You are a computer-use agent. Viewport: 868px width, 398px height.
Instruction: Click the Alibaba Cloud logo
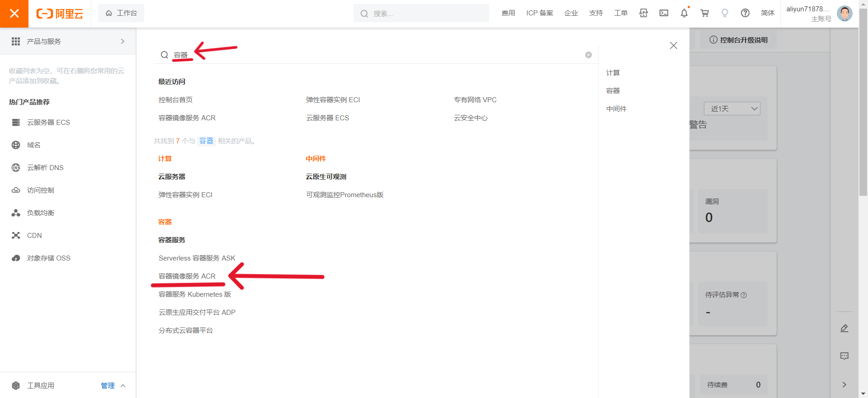pyautogui.click(x=60, y=14)
